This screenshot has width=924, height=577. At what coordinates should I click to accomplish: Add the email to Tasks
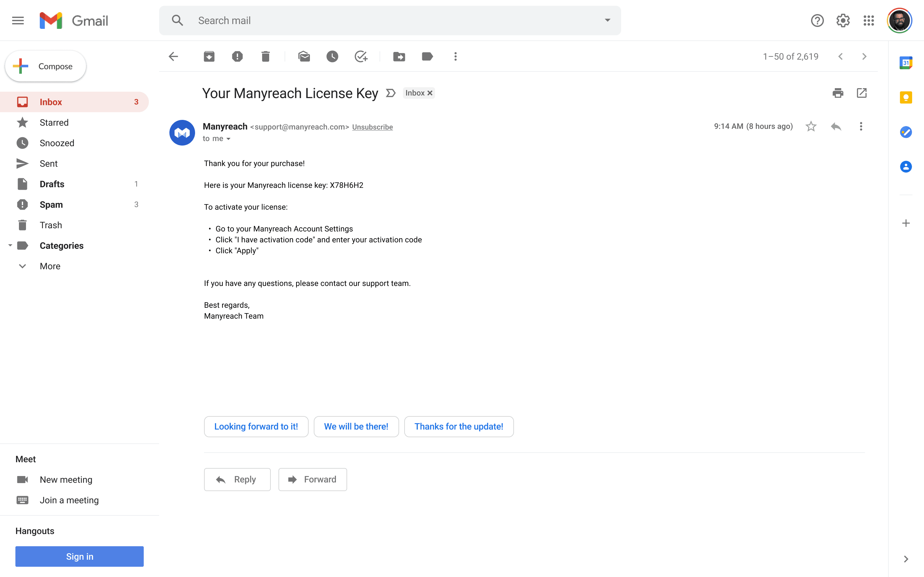click(x=361, y=56)
